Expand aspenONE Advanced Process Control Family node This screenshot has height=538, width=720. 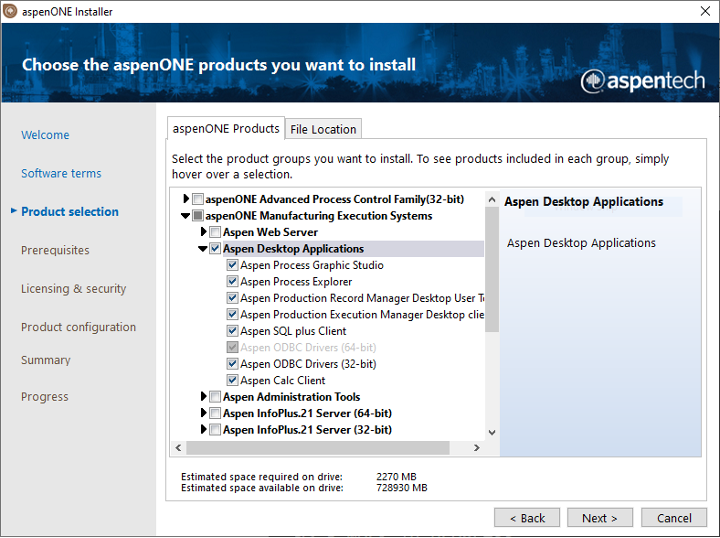(186, 199)
